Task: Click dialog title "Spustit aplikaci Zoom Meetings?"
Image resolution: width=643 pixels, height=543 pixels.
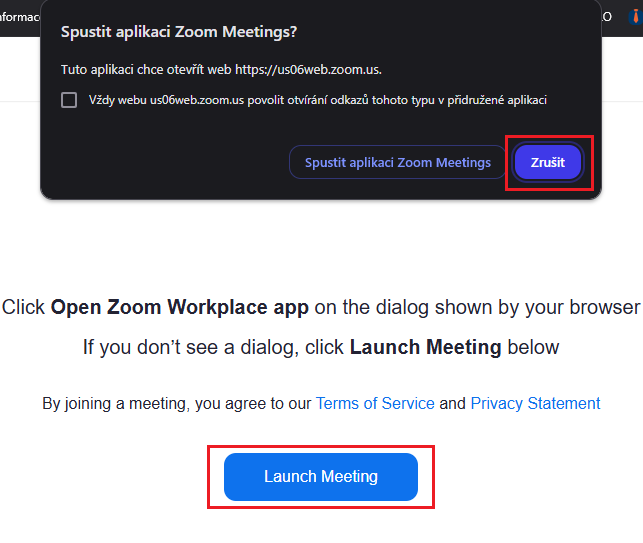Action: [179, 32]
